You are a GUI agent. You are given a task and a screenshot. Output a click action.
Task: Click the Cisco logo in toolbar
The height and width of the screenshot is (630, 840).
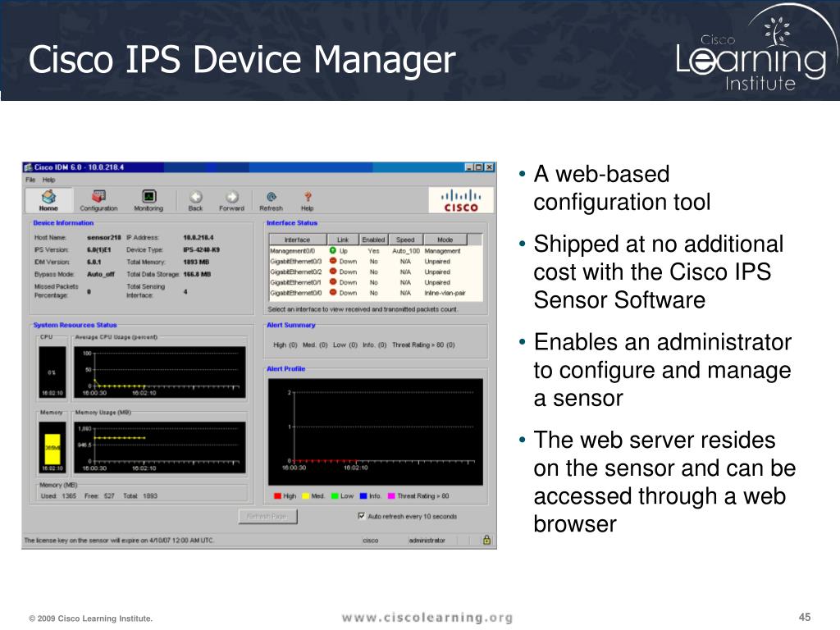click(x=461, y=200)
